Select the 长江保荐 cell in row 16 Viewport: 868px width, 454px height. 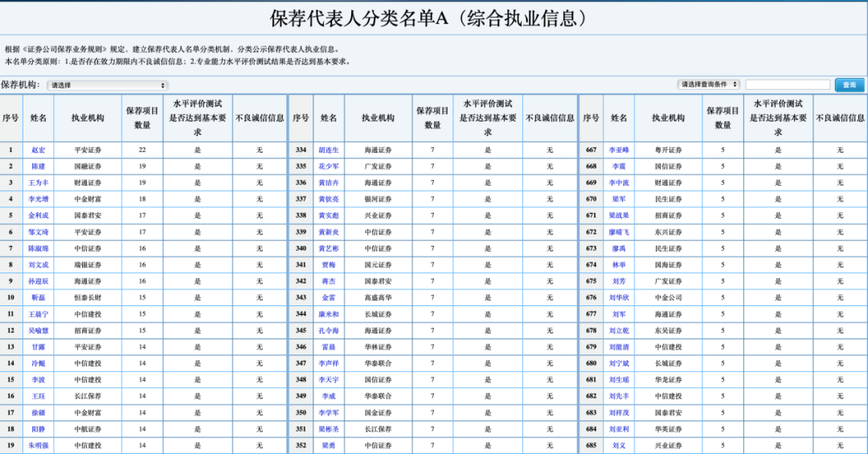88,396
